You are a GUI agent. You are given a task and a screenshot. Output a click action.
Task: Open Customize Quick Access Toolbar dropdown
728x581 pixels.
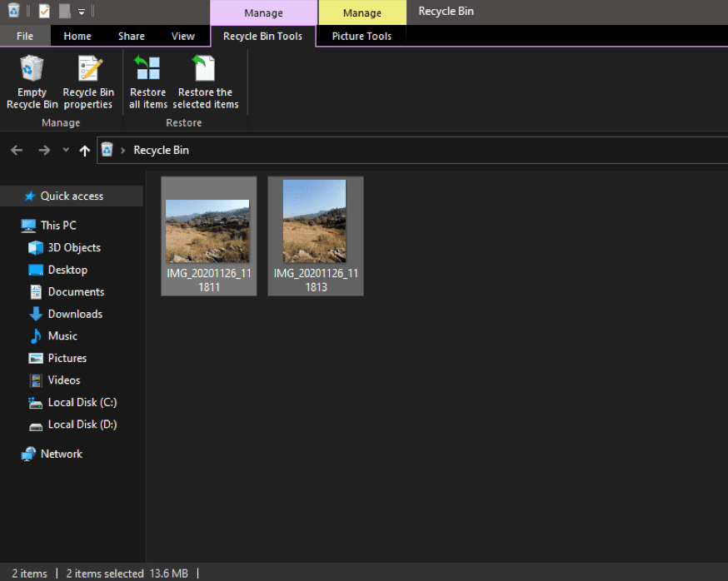82,12
